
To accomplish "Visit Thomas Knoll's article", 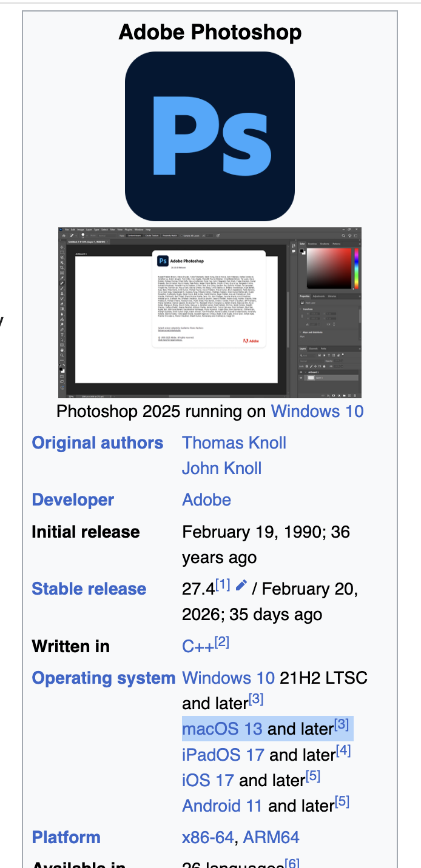I will 234,442.
